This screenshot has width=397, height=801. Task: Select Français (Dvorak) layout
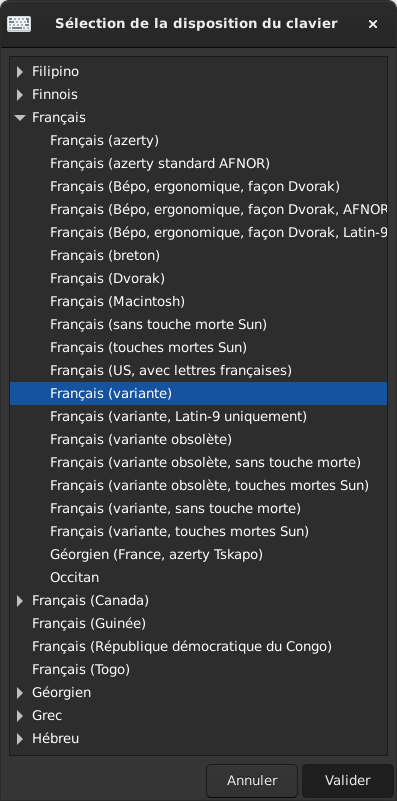coord(198,278)
